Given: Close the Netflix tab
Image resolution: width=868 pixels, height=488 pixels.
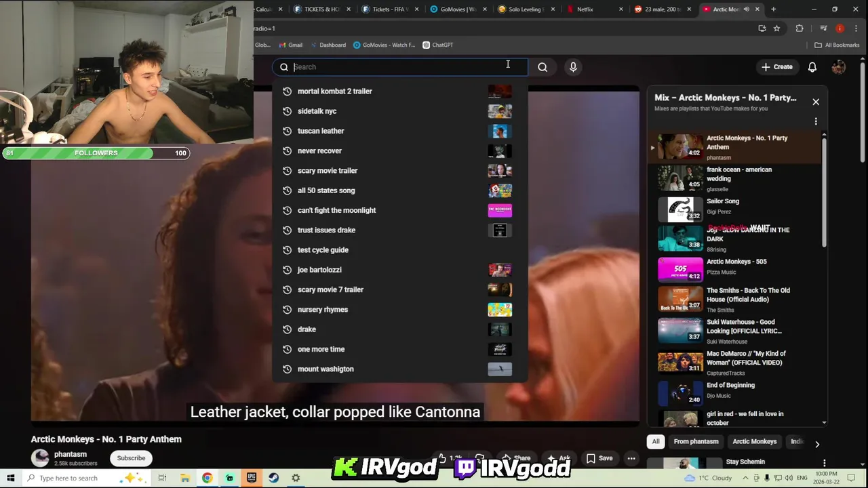Looking at the screenshot, I should (621, 9).
